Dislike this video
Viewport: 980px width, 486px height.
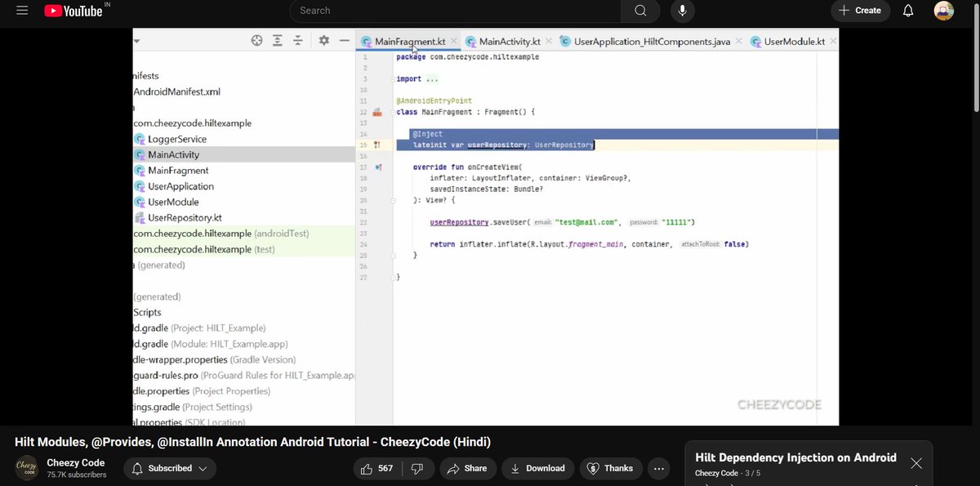point(417,468)
